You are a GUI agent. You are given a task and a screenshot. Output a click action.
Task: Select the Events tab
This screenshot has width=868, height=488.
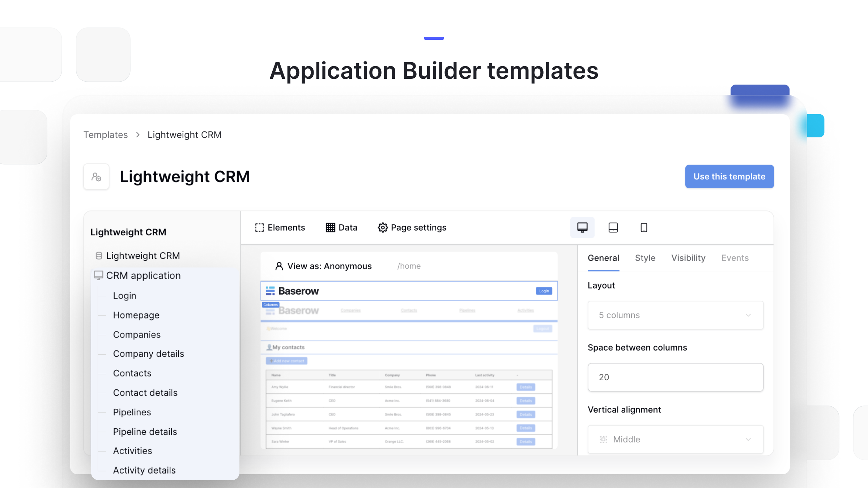pyautogui.click(x=735, y=258)
